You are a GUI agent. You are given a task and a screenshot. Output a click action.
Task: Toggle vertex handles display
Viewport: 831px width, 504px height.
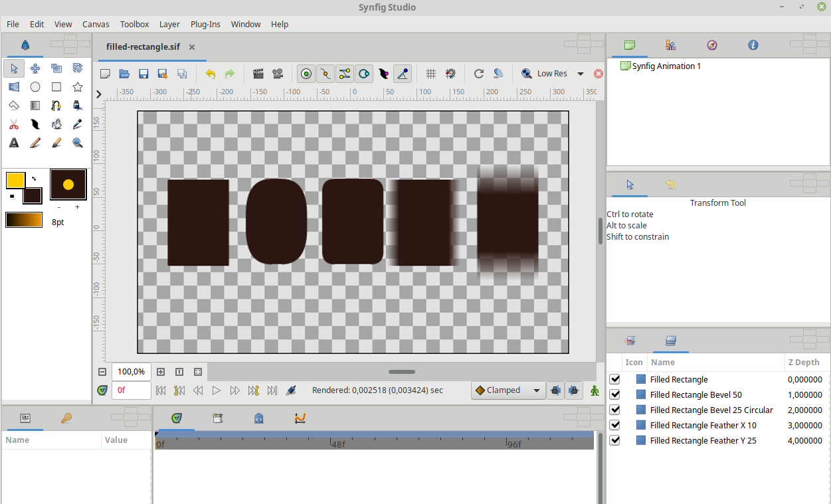point(325,74)
